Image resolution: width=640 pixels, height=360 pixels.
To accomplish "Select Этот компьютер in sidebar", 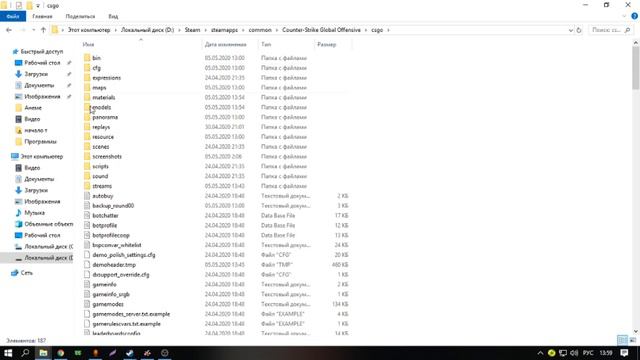I will [42, 156].
